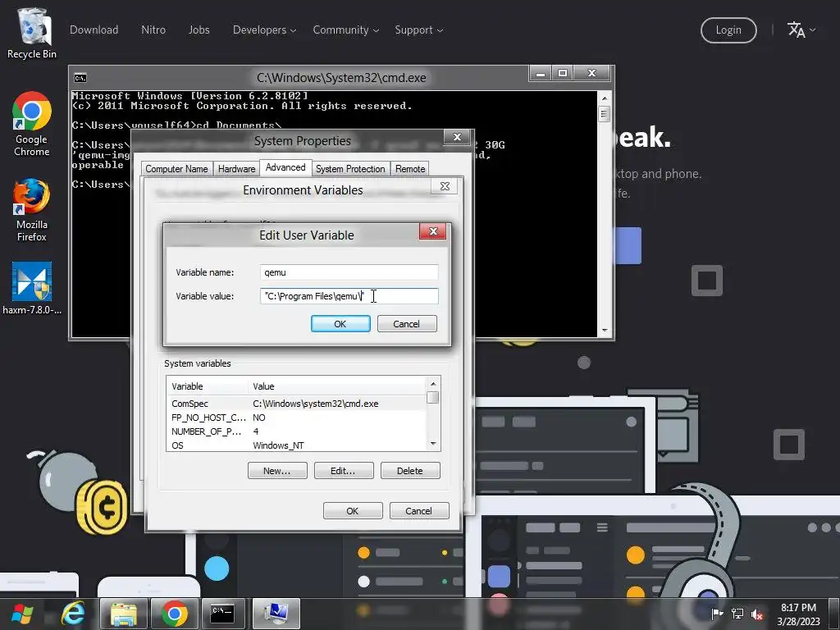
Task: Select the FP_NO_HOST_C… variable row
Action: [297, 418]
